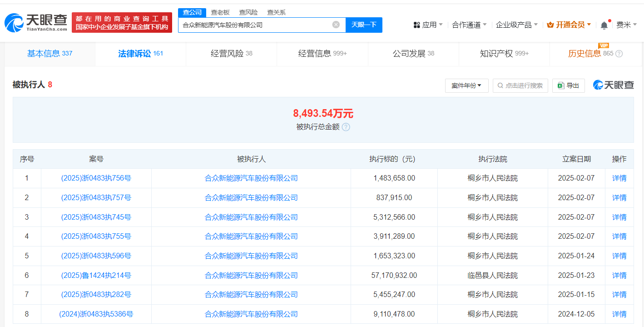Switch to the 知识产权 tab

(504, 54)
